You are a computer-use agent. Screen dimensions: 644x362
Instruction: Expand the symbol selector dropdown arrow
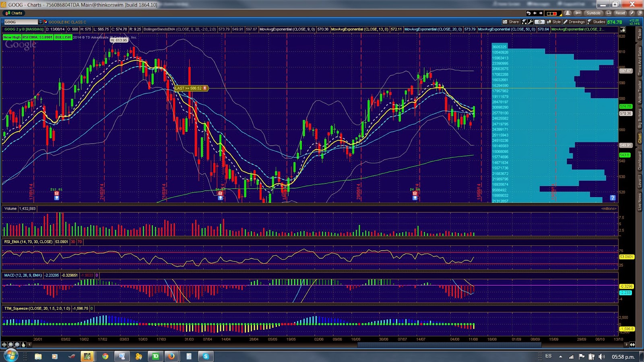pos(41,22)
